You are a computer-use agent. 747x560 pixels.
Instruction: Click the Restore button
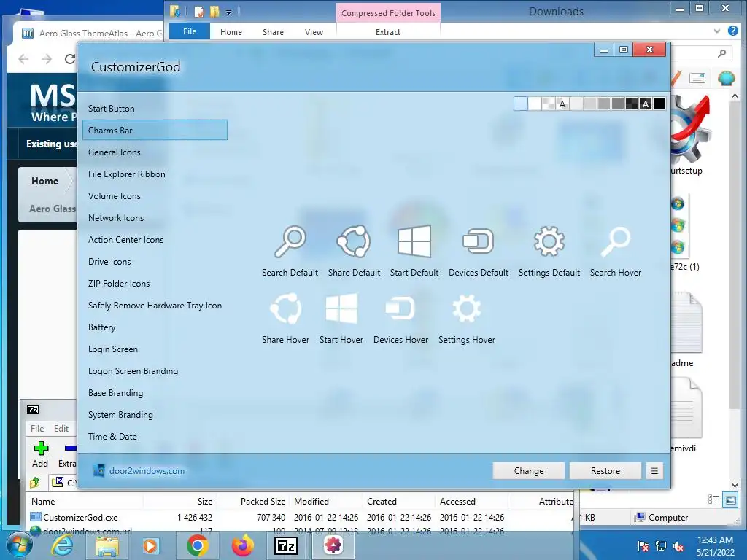point(605,471)
